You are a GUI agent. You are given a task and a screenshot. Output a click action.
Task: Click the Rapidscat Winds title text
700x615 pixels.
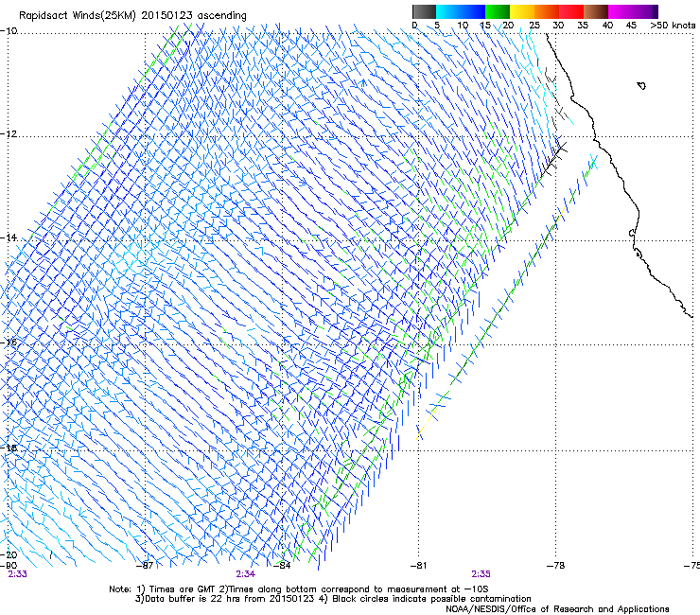coord(132,15)
